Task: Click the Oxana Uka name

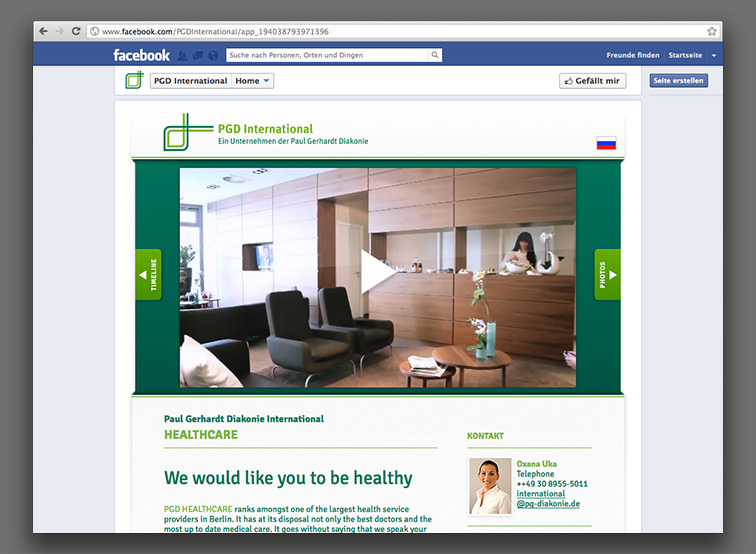Action: click(536, 463)
